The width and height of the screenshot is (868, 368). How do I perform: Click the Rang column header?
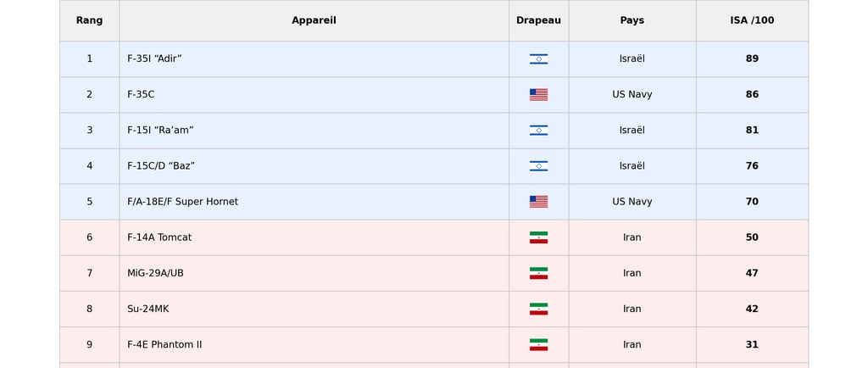[x=89, y=20]
